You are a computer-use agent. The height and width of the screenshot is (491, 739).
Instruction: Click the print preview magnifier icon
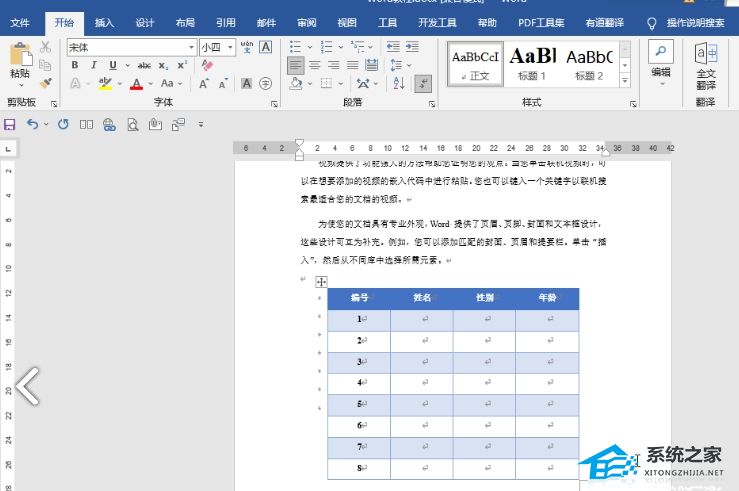click(x=133, y=124)
